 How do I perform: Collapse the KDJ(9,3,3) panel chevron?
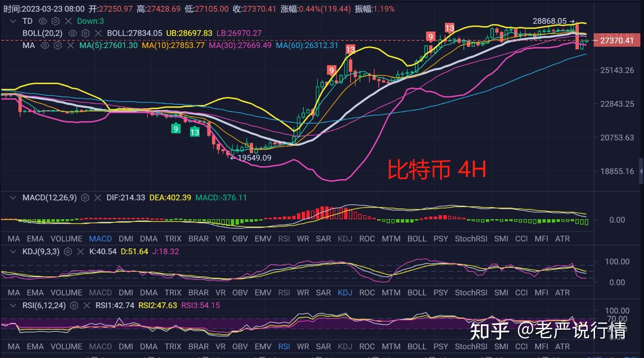pyautogui.click(x=13, y=252)
